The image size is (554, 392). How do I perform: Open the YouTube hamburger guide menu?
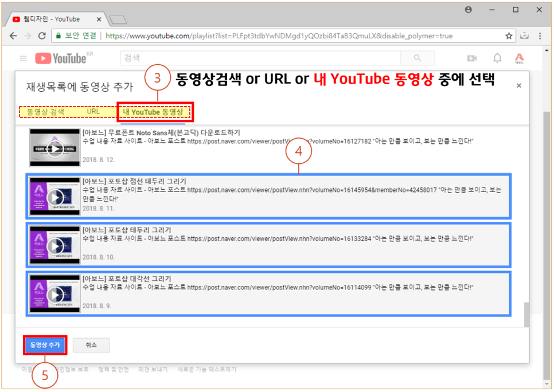coord(24,58)
